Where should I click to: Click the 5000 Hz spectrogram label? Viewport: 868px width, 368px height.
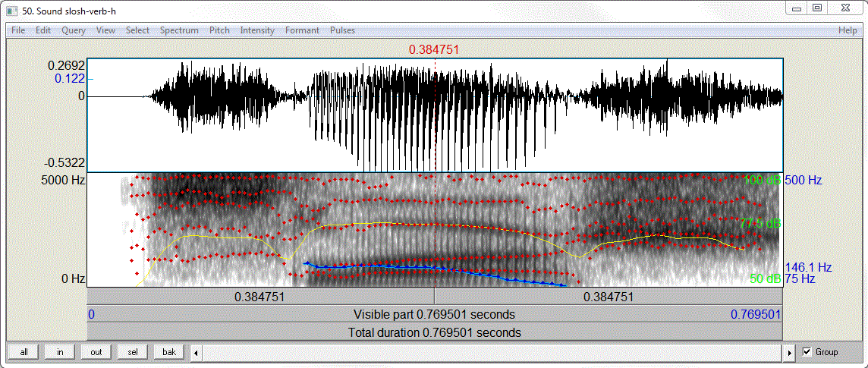click(x=63, y=180)
